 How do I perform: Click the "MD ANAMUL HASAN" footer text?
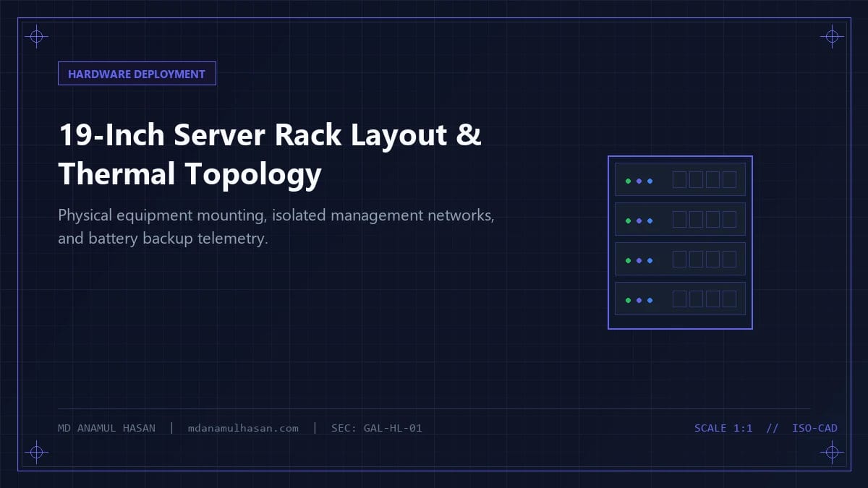106,428
